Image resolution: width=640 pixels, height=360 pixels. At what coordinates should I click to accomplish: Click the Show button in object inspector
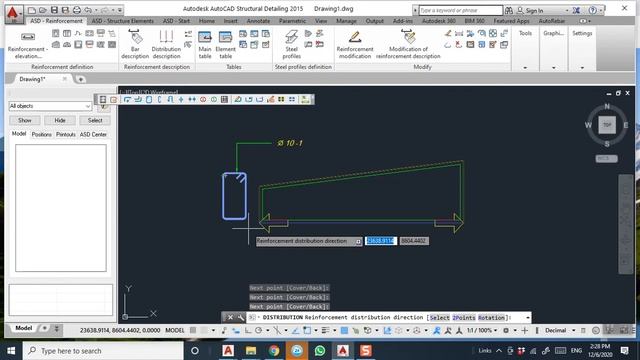pos(24,120)
